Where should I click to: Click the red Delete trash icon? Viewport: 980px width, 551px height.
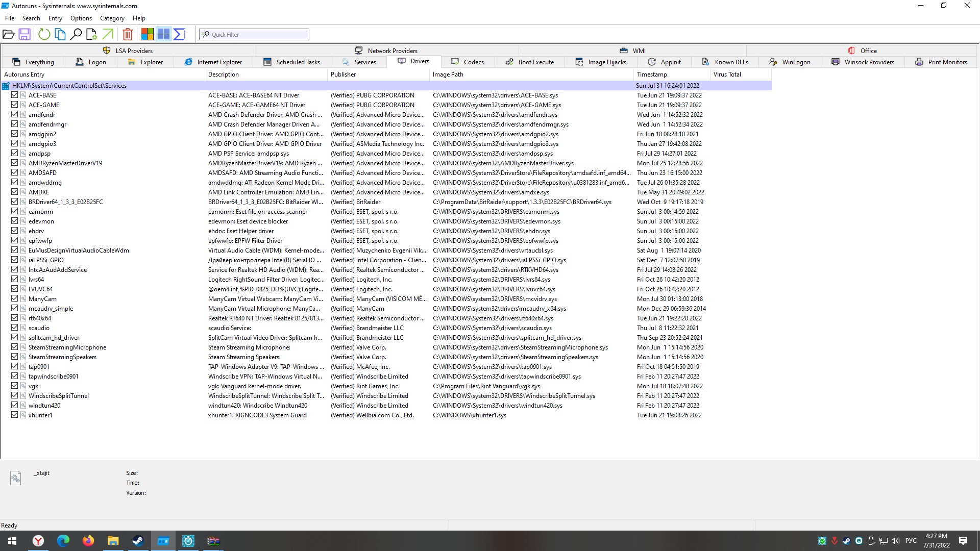pyautogui.click(x=128, y=34)
